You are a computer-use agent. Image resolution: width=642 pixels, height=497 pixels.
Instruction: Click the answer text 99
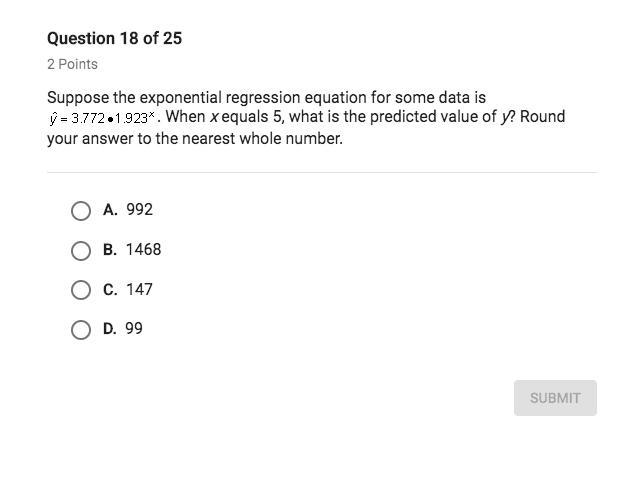point(134,328)
